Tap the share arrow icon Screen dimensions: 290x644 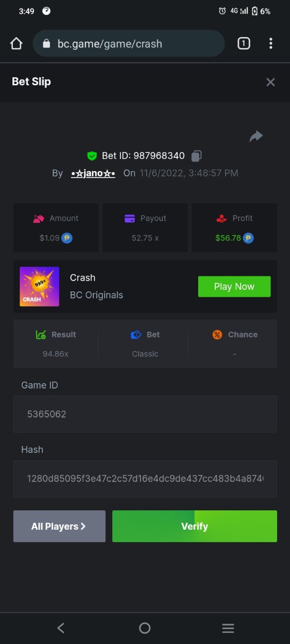(256, 136)
